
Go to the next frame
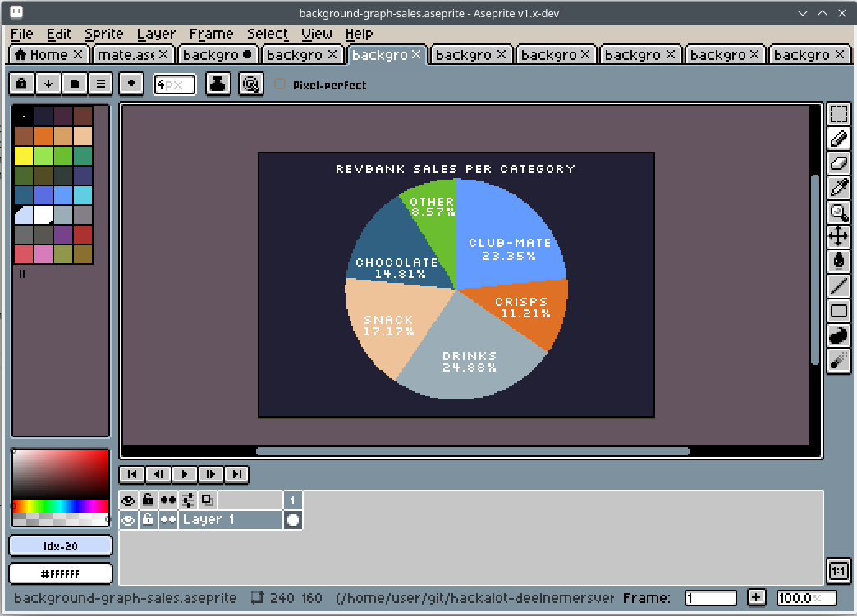click(x=211, y=474)
